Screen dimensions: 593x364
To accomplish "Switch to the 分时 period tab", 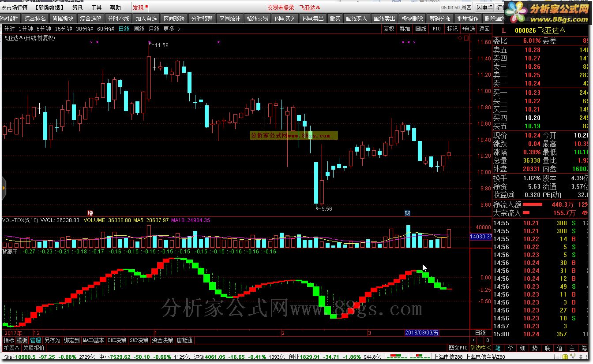I will pos(9,29).
